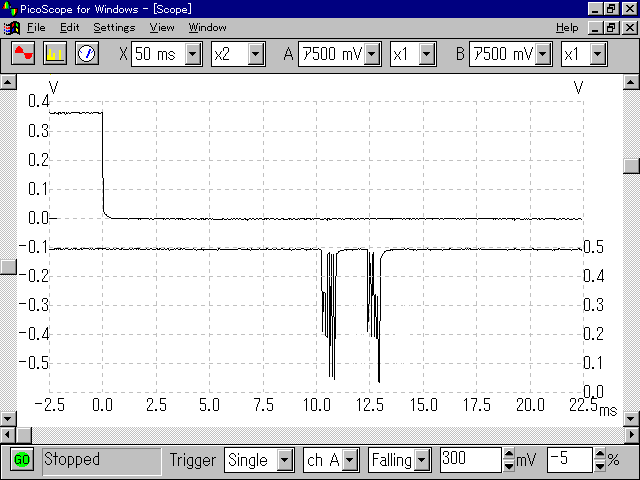
Task: Click the 300 mV trigger level field
Action: pos(471,460)
